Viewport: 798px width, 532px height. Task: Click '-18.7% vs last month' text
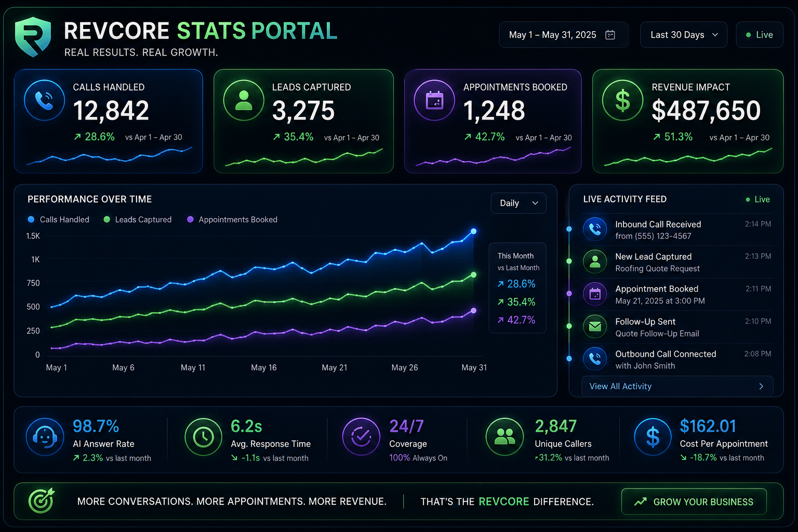[x=722, y=458]
